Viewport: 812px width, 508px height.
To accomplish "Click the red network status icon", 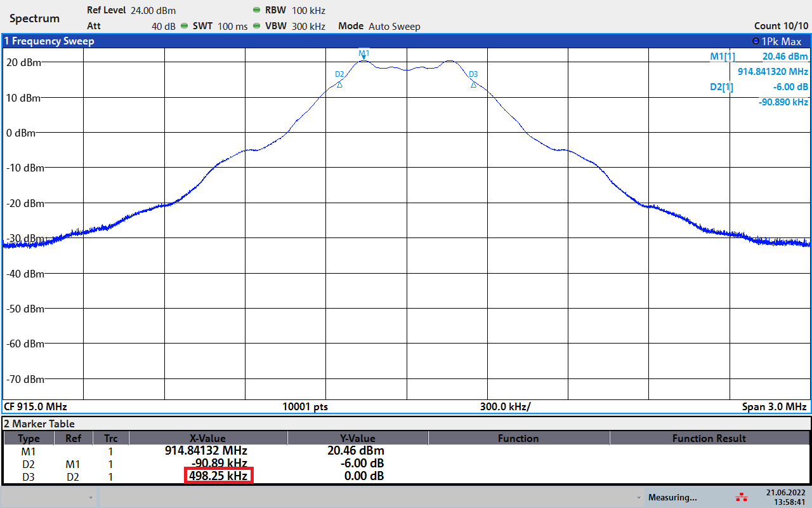I will 740,497.
